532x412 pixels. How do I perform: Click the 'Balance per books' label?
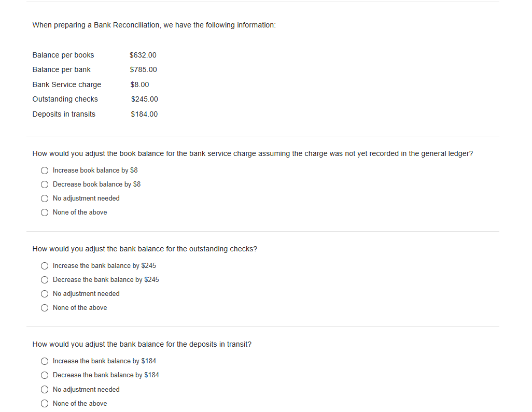click(63, 55)
